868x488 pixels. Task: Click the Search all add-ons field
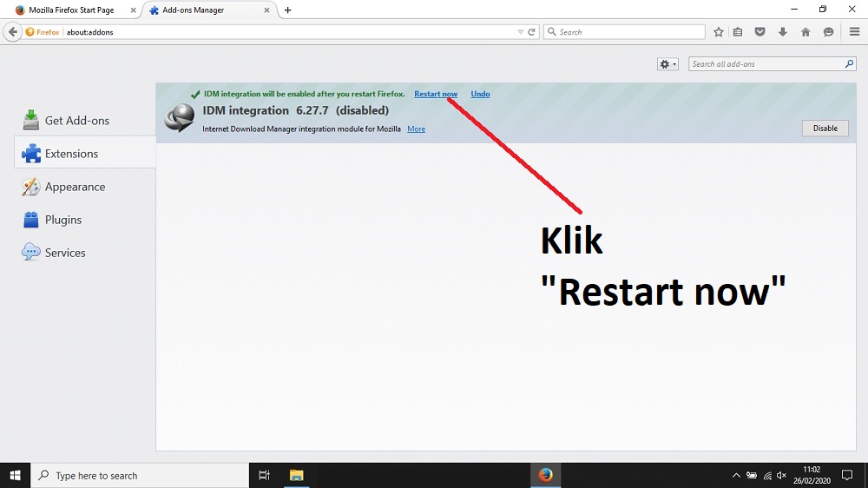[x=766, y=64]
